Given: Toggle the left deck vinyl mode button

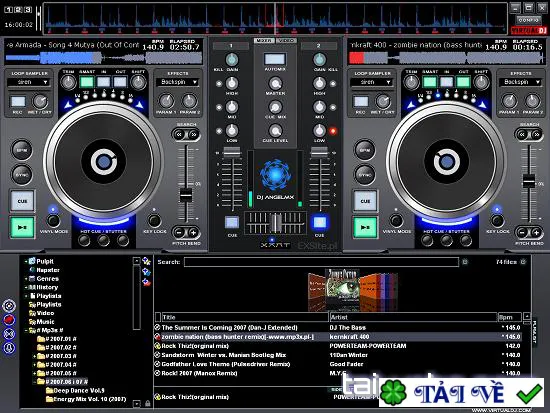Looking at the screenshot, I should pos(53,220).
